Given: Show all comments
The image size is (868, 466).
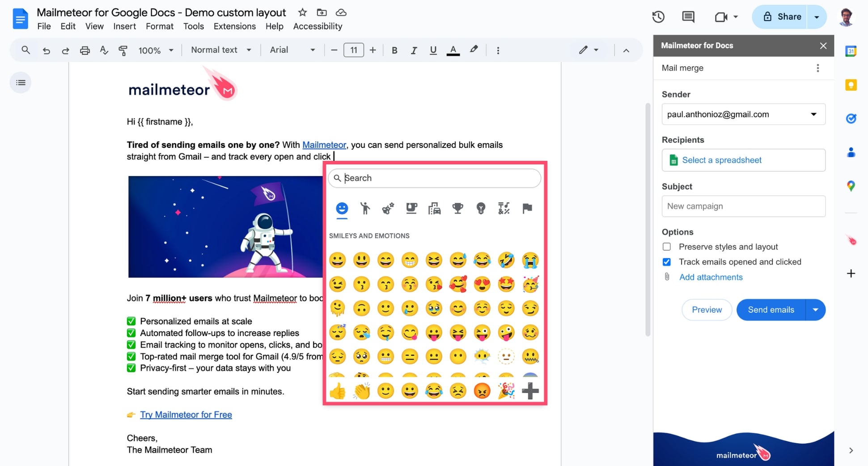Looking at the screenshot, I should pos(688,17).
